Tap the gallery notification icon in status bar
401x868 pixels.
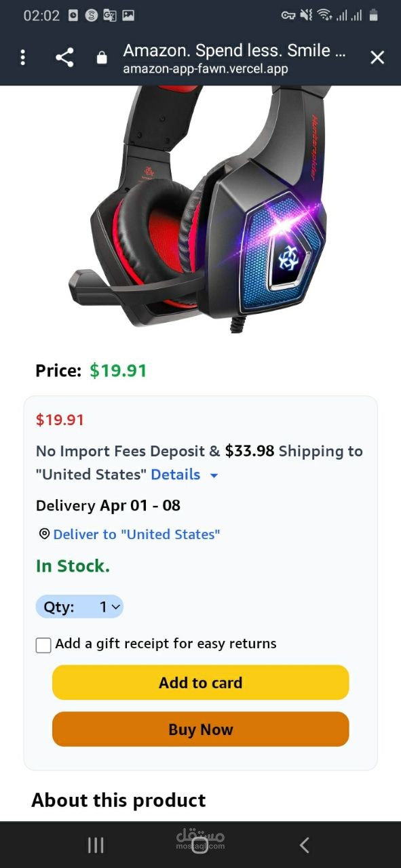(128, 16)
